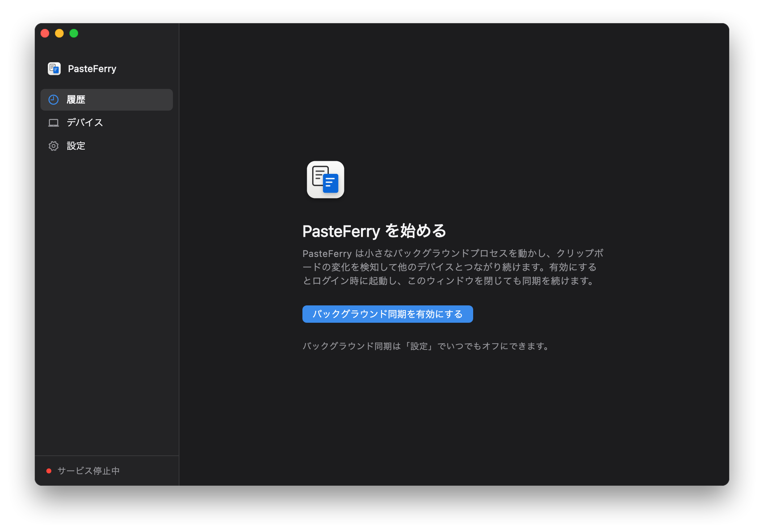Click the small PasteFerry logo in sidebar
This screenshot has width=764, height=532.
click(x=54, y=69)
